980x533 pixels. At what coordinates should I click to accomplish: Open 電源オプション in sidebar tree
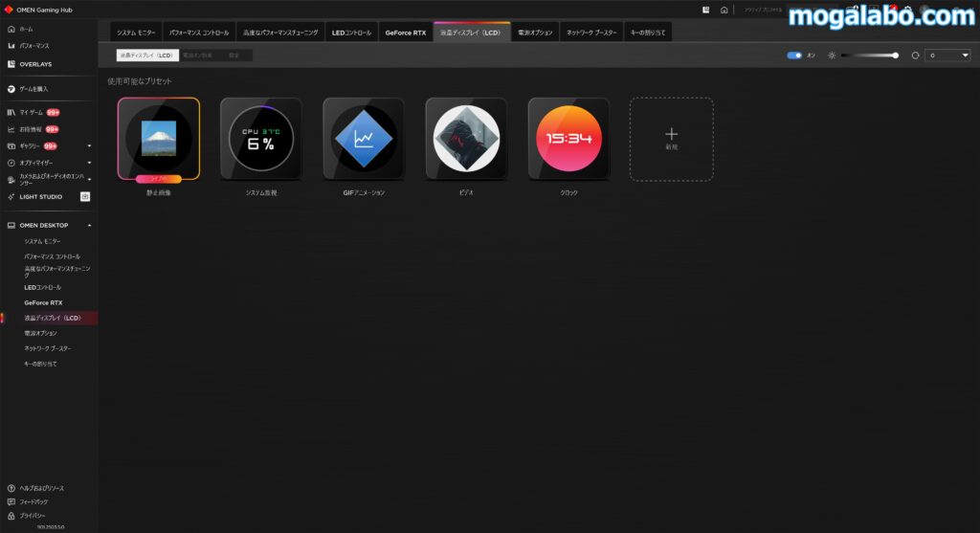pyautogui.click(x=40, y=334)
